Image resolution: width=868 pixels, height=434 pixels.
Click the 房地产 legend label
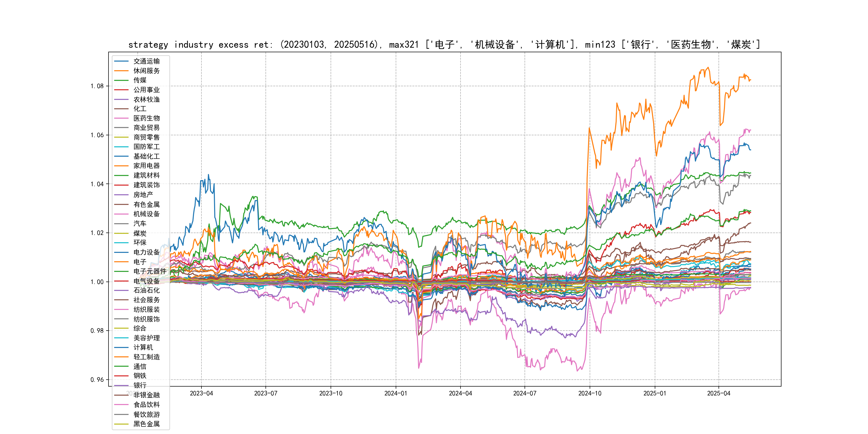(x=143, y=195)
